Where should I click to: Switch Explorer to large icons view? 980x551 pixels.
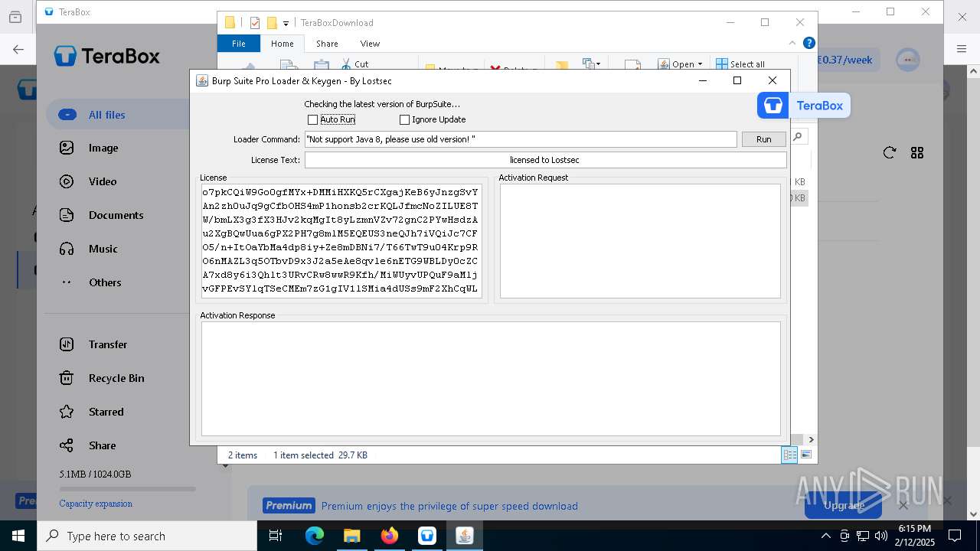806,455
